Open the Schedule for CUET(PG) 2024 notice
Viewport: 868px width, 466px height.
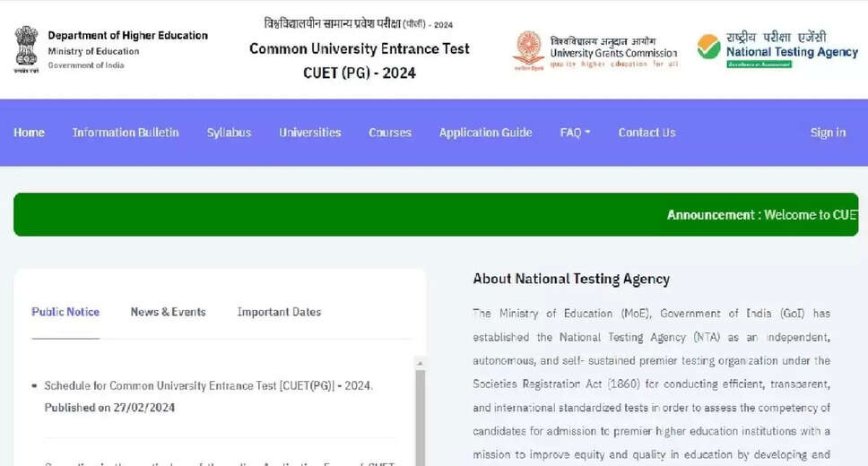click(209, 385)
